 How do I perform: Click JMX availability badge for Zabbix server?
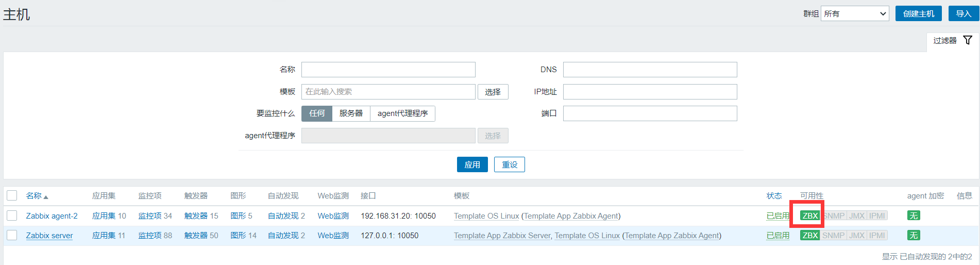[857, 236]
